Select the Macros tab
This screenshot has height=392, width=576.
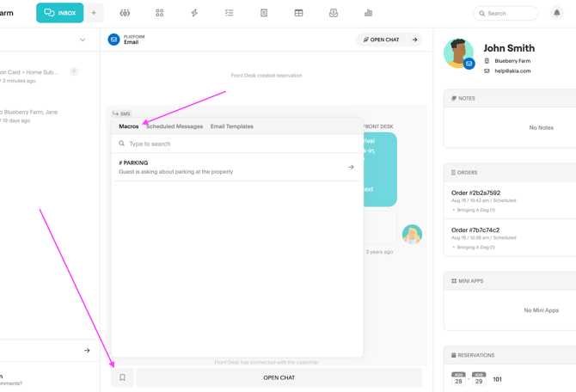[x=128, y=126]
